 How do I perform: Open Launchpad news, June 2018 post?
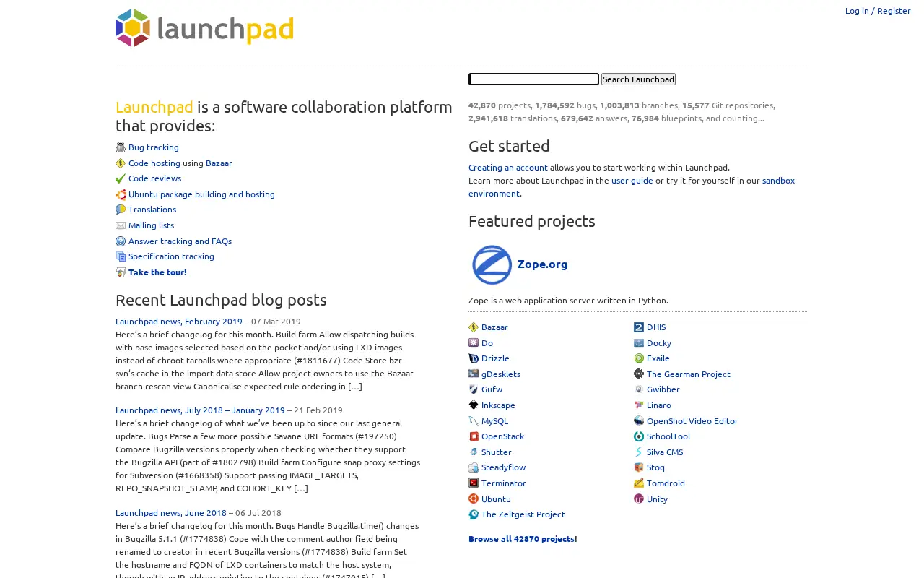[x=171, y=513]
